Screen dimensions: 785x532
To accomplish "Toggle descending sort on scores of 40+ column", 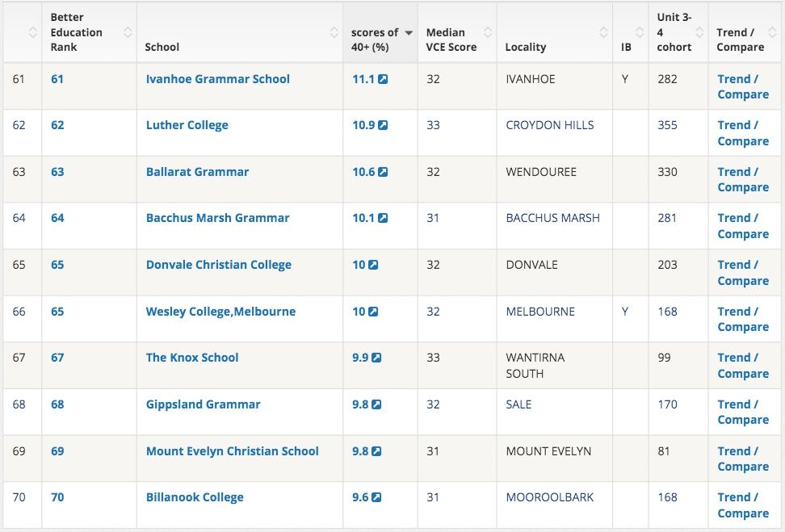I will pyautogui.click(x=409, y=32).
